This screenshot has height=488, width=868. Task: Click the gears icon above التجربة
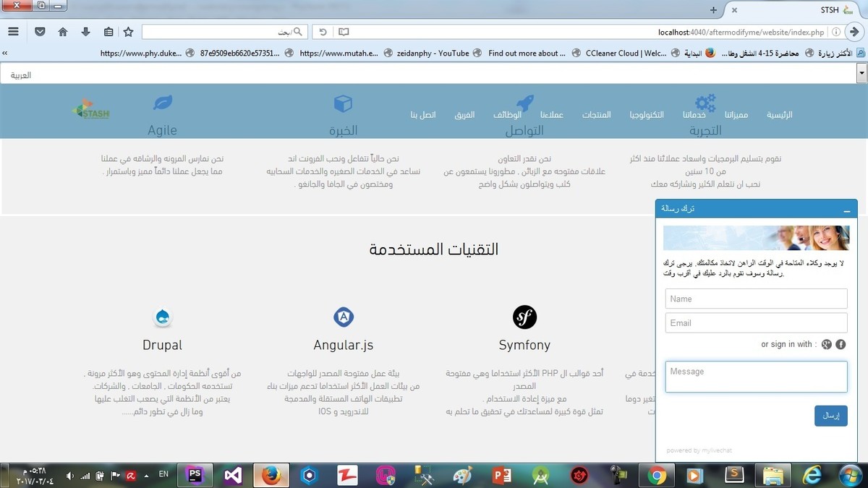[705, 103]
